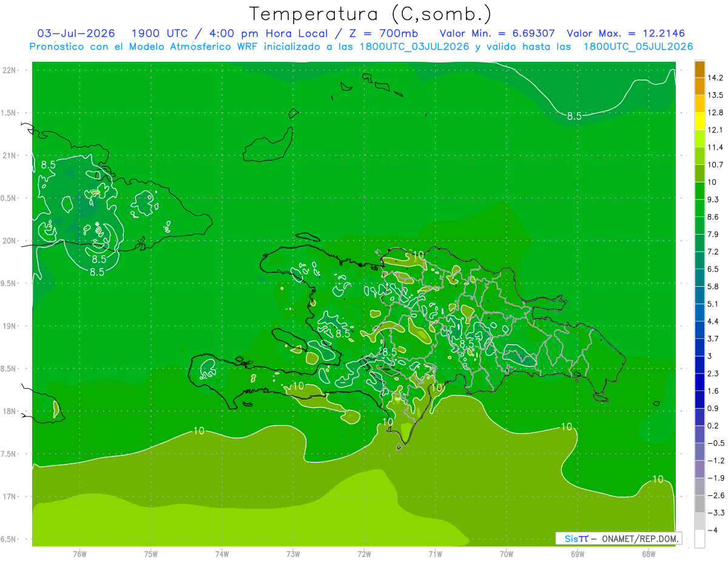Viewport: 728px width, 562px height.
Task: Click the '10' contour label near 74W south of Haiti
Action: coord(198,431)
